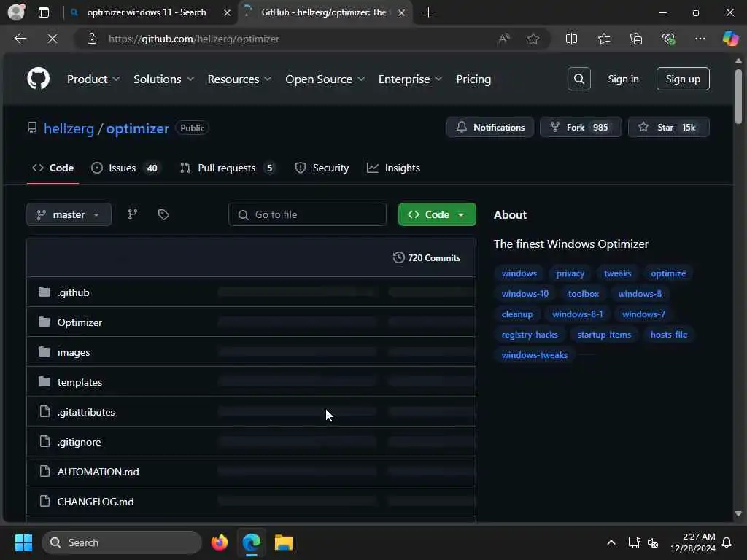747x560 pixels.
Task: Click the 720 Commits history link
Action: (426, 257)
